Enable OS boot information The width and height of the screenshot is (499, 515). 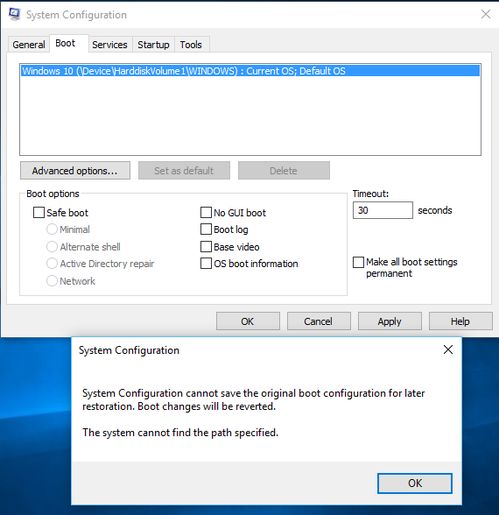pyautogui.click(x=206, y=263)
